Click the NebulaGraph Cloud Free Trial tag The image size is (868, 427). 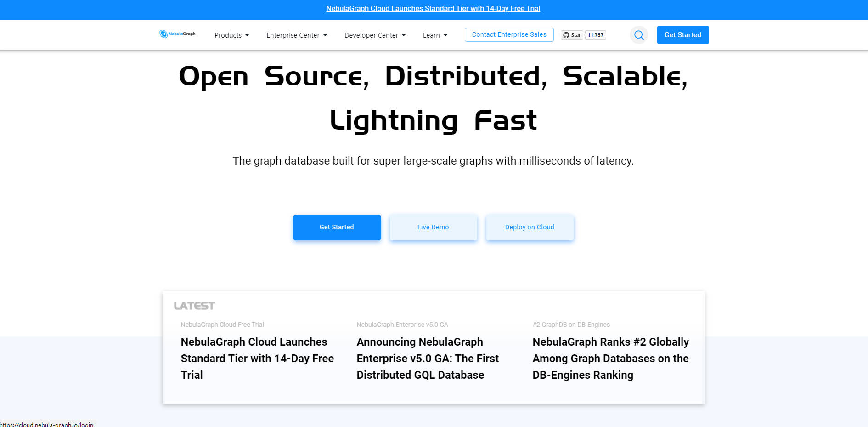222,325
